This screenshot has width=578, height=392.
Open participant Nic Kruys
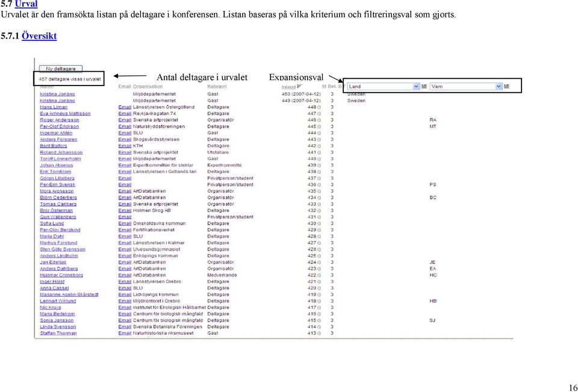click(x=51, y=308)
